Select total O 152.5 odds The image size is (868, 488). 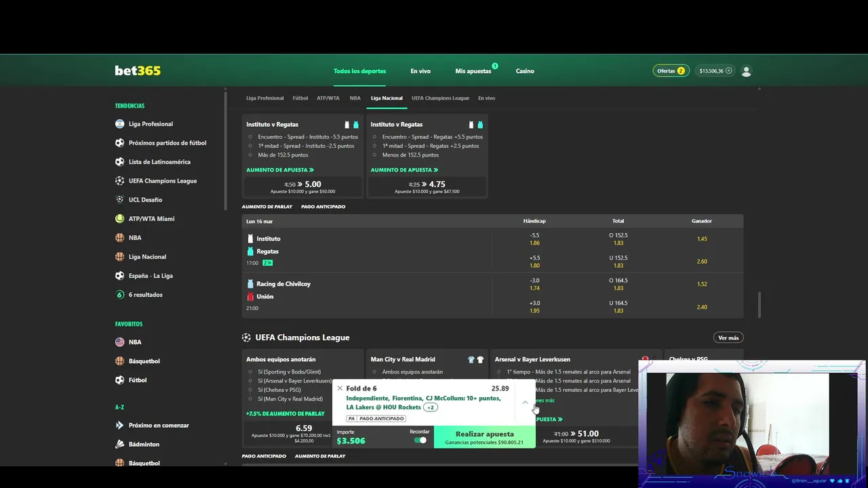(618, 239)
